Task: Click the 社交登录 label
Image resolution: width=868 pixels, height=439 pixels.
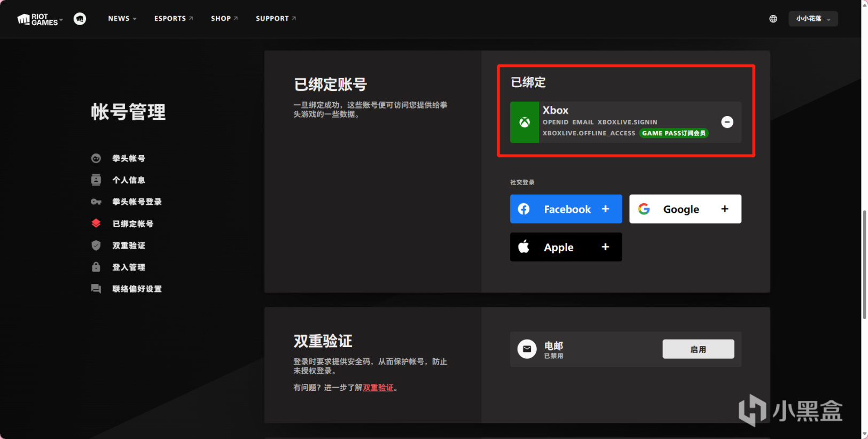Action: (x=522, y=182)
